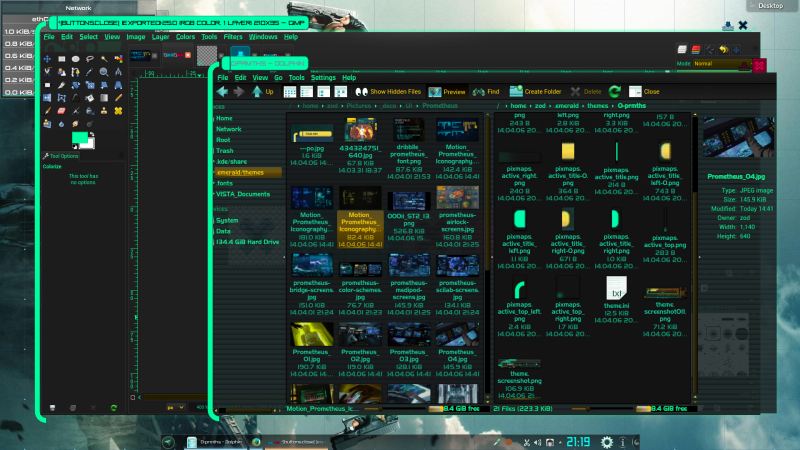Switch Dolphin to details view mode
Image resolution: width=800 pixels, height=450 pixels.
[x=307, y=92]
